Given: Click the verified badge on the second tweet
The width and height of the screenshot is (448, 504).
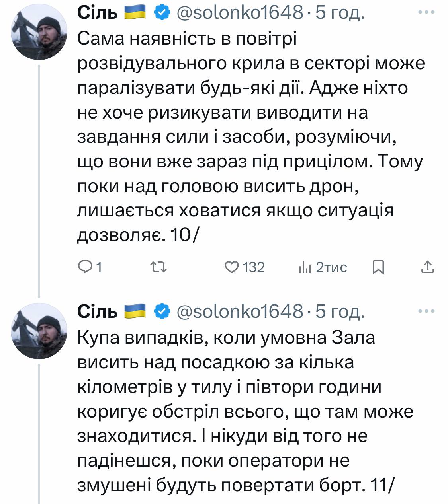Looking at the screenshot, I should click(x=161, y=312).
